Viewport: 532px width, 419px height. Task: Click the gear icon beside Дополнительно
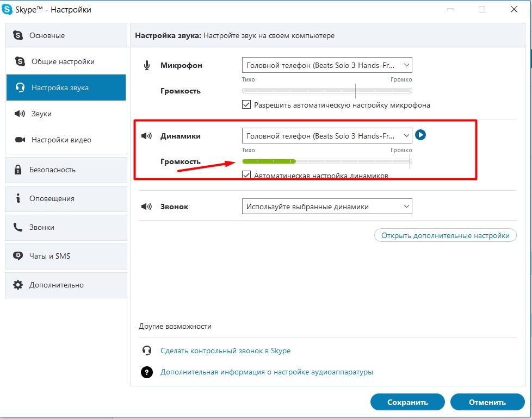[x=17, y=284]
